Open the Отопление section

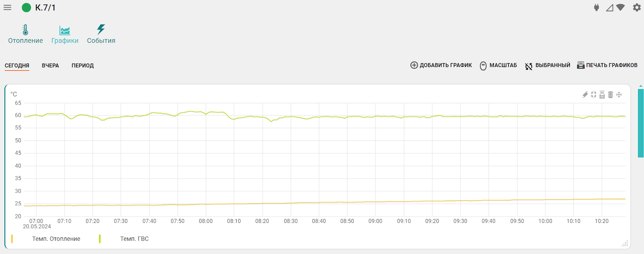(x=25, y=34)
